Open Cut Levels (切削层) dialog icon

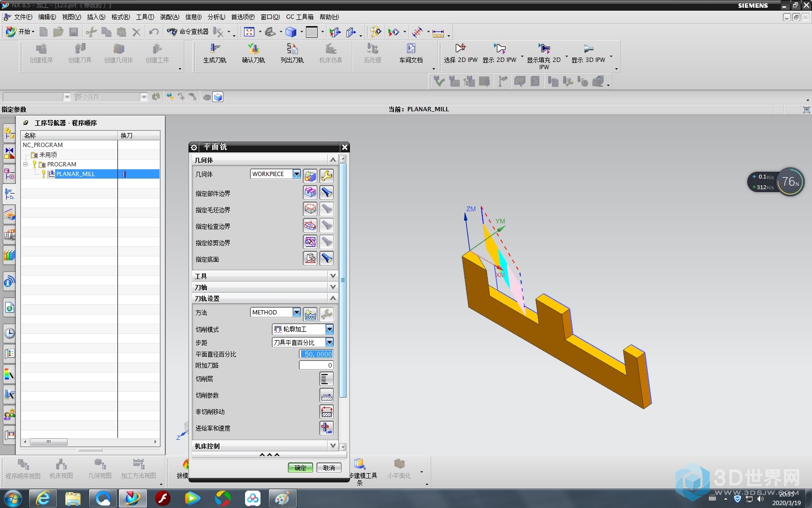[x=327, y=379]
